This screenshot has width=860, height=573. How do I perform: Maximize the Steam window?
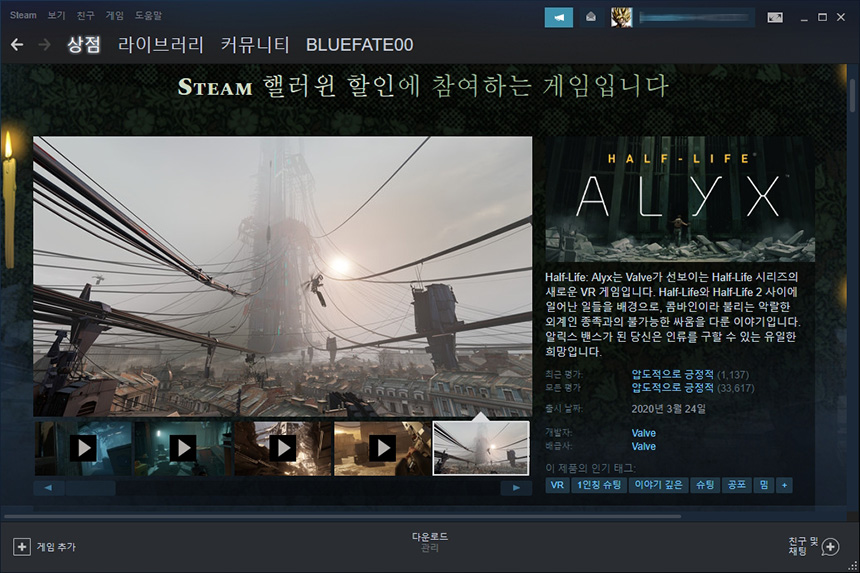[x=822, y=18]
